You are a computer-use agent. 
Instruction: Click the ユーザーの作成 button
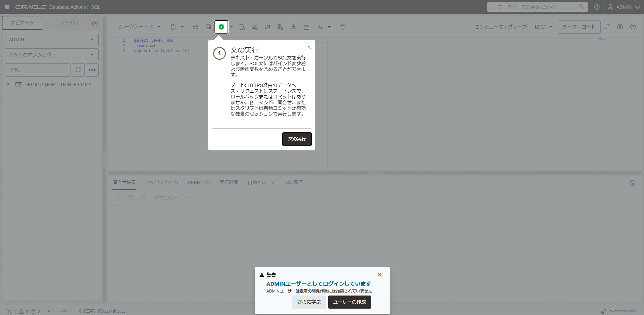pos(350,302)
